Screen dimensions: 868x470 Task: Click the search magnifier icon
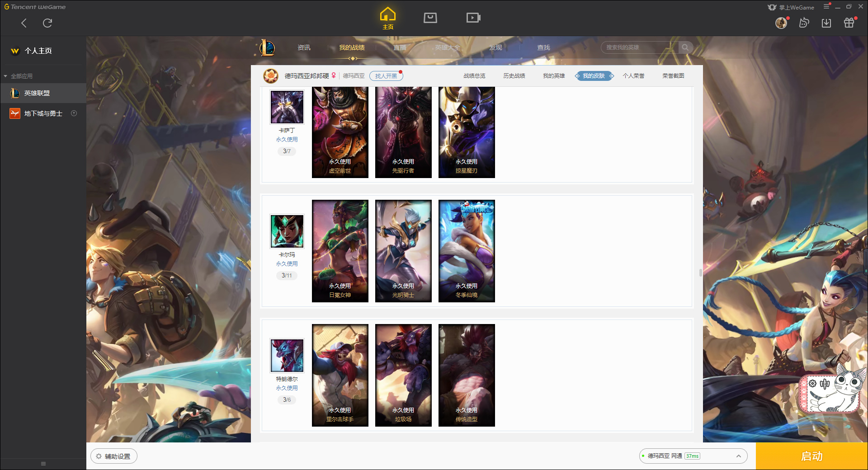(x=685, y=47)
